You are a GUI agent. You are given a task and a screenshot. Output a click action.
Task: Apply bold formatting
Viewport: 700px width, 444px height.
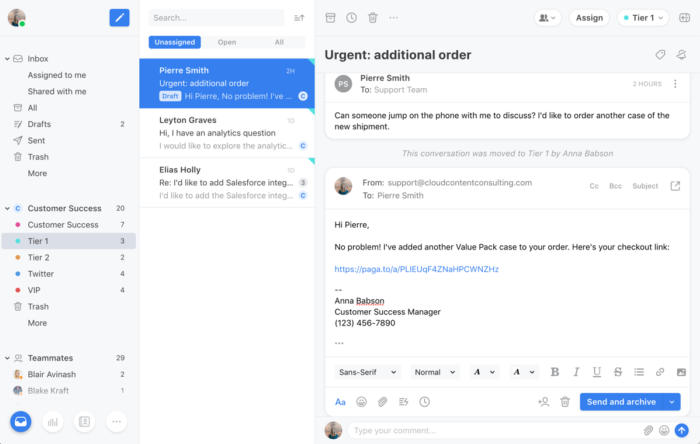coord(555,372)
